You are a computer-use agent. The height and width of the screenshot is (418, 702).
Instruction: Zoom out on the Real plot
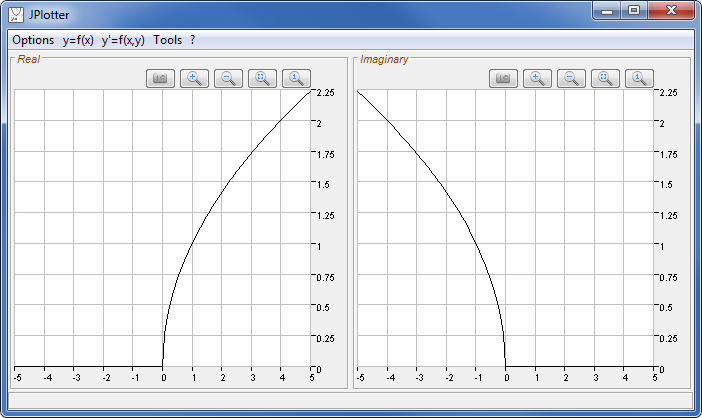[229, 79]
